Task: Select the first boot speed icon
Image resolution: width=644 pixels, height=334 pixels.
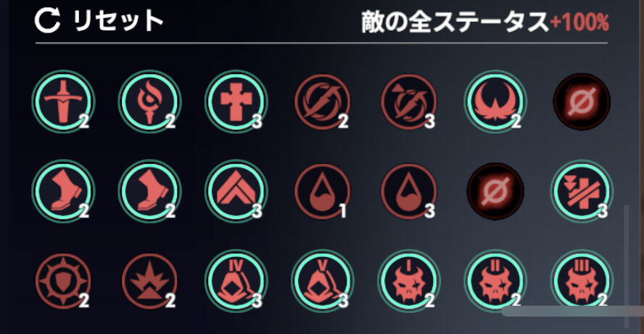Action: coord(63,191)
